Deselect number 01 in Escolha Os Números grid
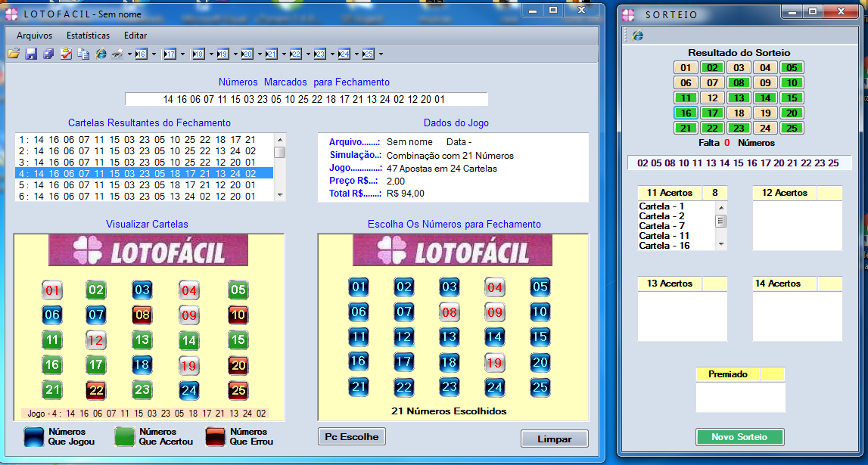This screenshot has height=465, width=868. pyautogui.click(x=359, y=287)
